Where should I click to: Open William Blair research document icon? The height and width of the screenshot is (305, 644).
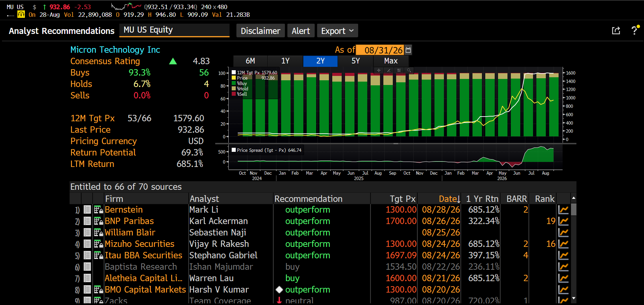[x=87, y=232]
